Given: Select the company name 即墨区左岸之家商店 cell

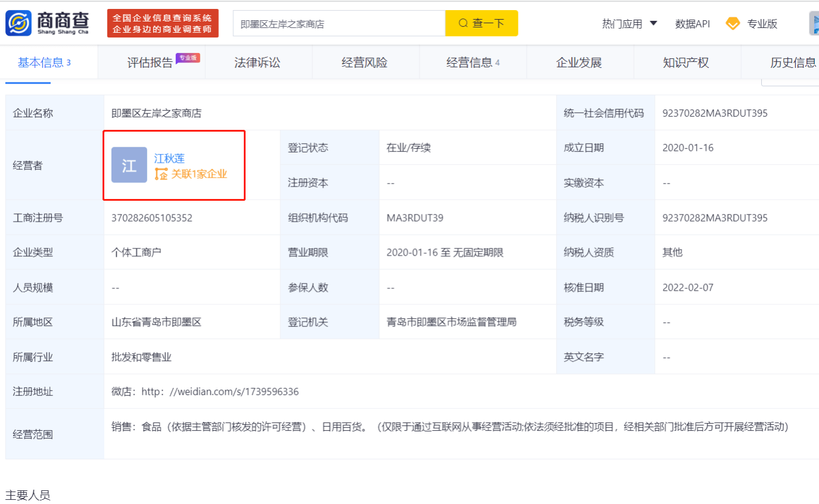Looking at the screenshot, I should (x=330, y=113).
